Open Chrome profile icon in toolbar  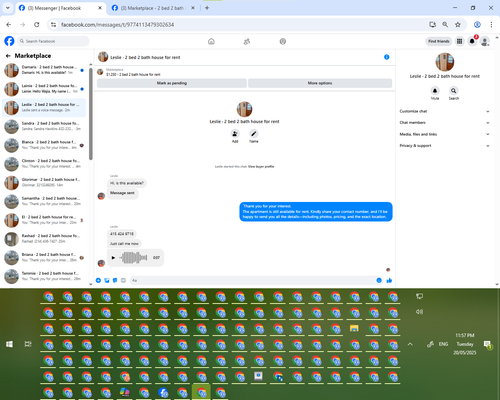point(477,24)
